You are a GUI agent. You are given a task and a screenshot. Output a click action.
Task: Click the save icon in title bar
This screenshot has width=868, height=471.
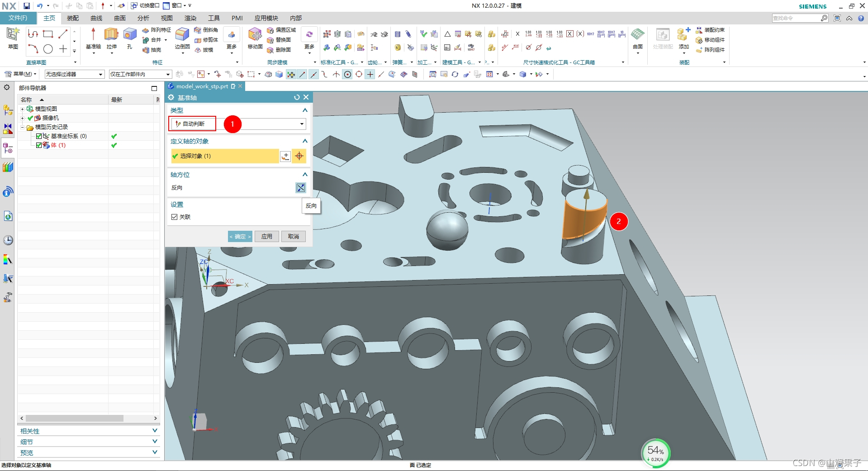click(27, 5)
